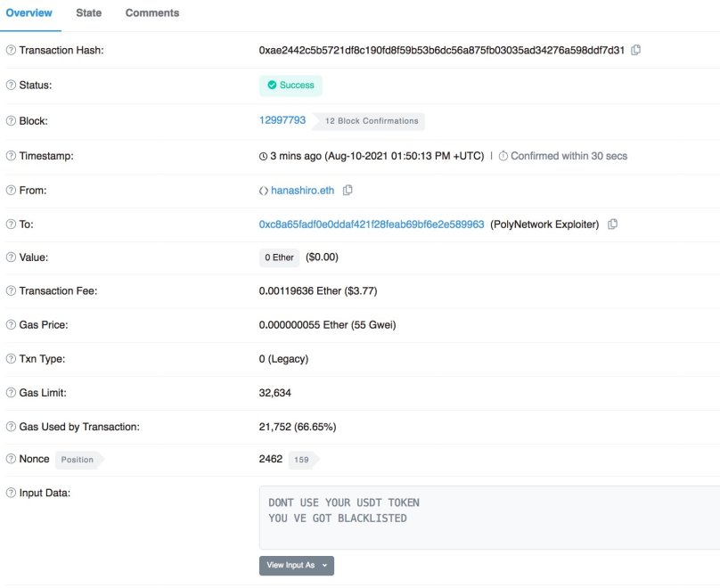Click the 12 Block Confirmations badge
The image size is (720, 588).
click(372, 121)
